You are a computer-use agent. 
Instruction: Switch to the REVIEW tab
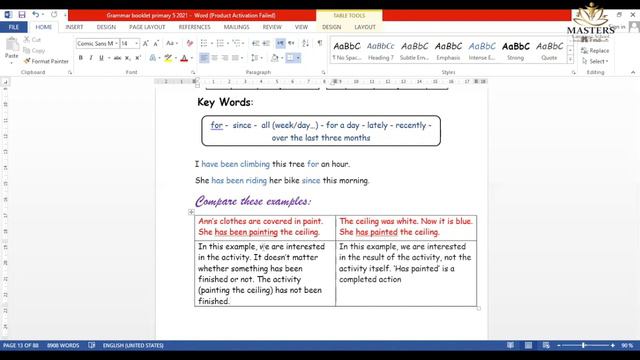pyautogui.click(x=272, y=27)
